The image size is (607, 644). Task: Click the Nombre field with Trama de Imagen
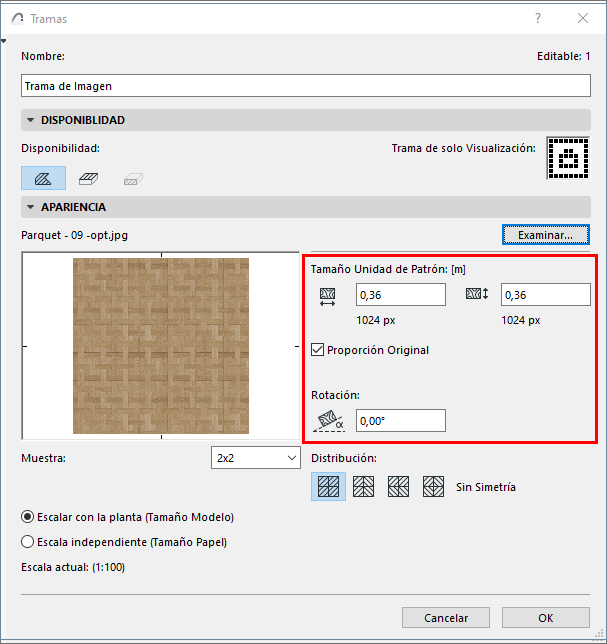pyautogui.click(x=306, y=86)
